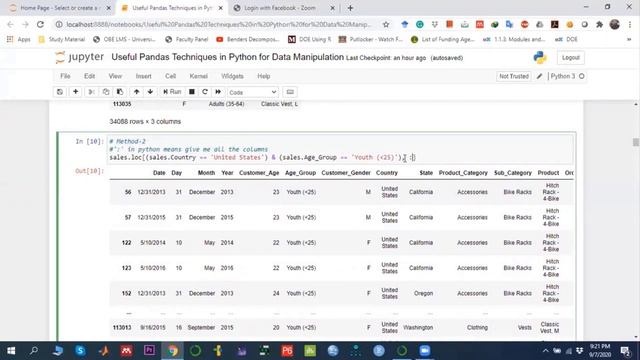Interrupt the kernel with stop icon
The height and width of the screenshot is (360, 640).
(x=191, y=92)
